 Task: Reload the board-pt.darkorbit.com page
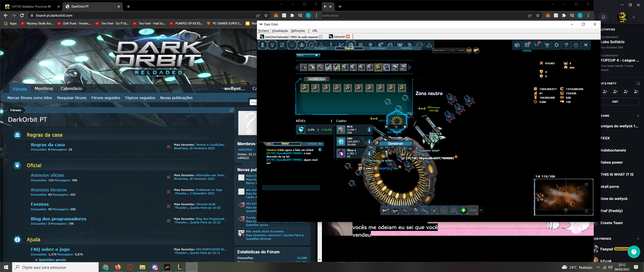[x=22, y=15]
